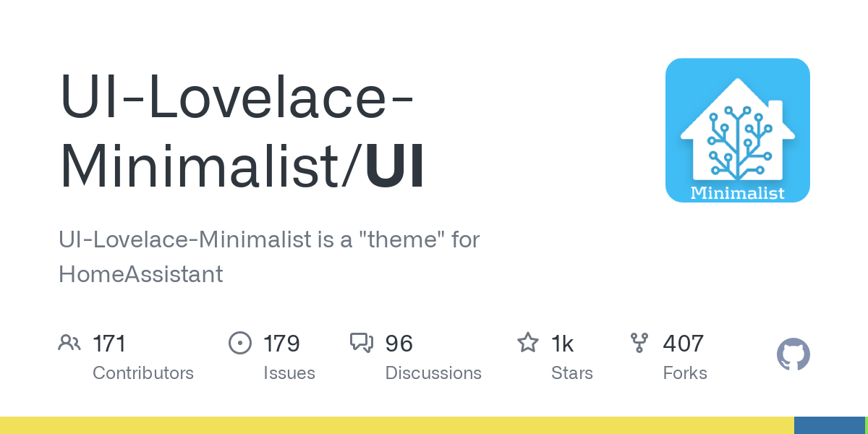
Task: Click the Forks branch icon
Action: (x=639, y=343)
